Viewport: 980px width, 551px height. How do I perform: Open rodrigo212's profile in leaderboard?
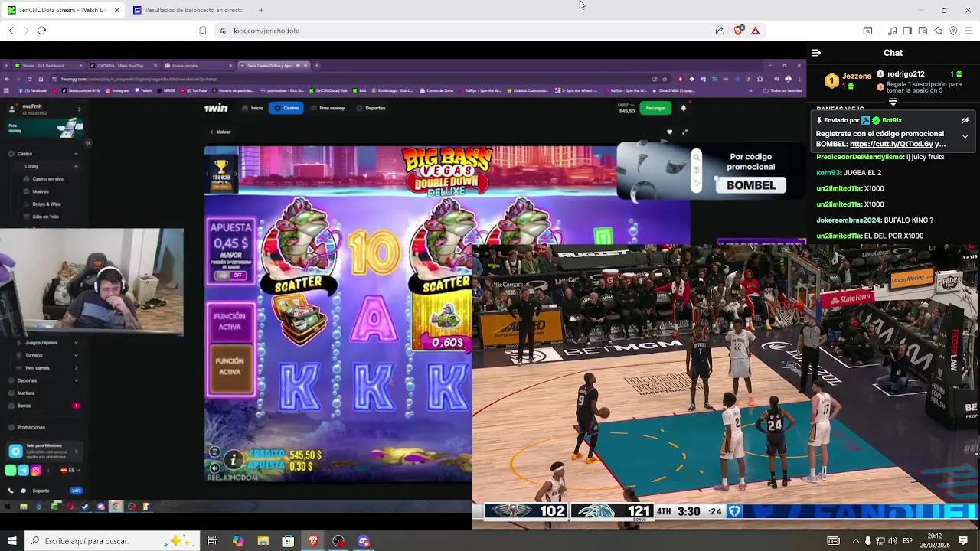[906, 74]
